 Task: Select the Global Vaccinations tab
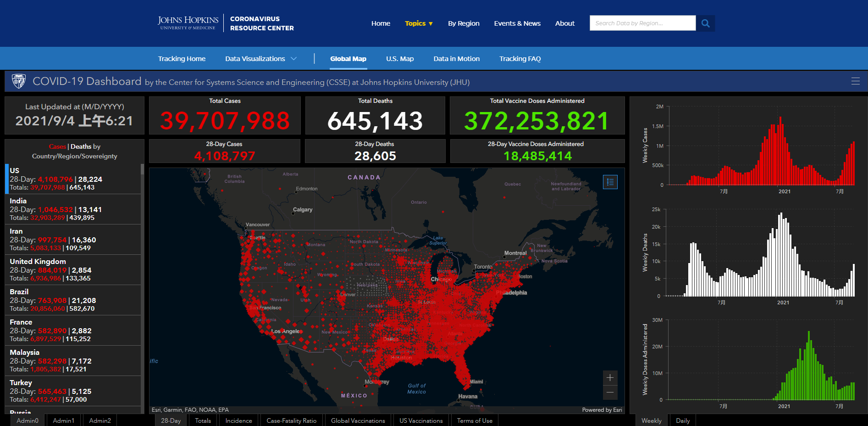coord(358,420)
